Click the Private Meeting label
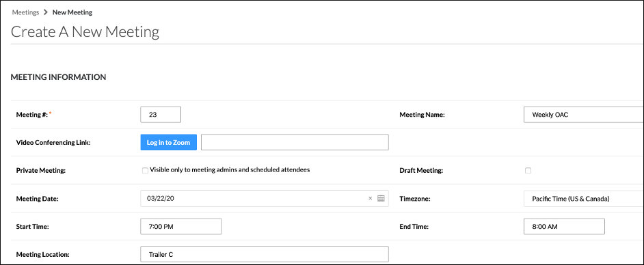This screenshot has height=265, width=644. tap(40, 171)
